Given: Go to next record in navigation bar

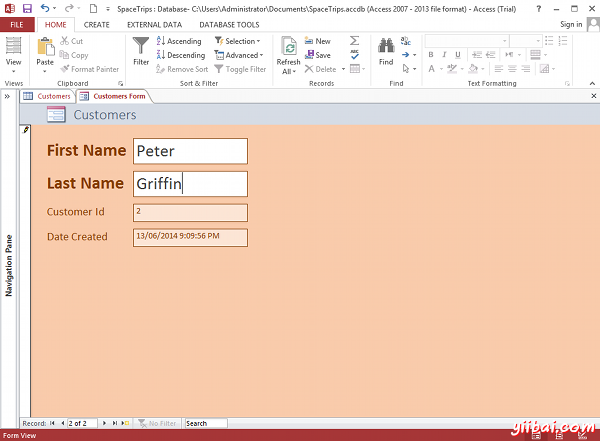Looking at the screenshot, I should pyautogui.click(x=105, y=423).
